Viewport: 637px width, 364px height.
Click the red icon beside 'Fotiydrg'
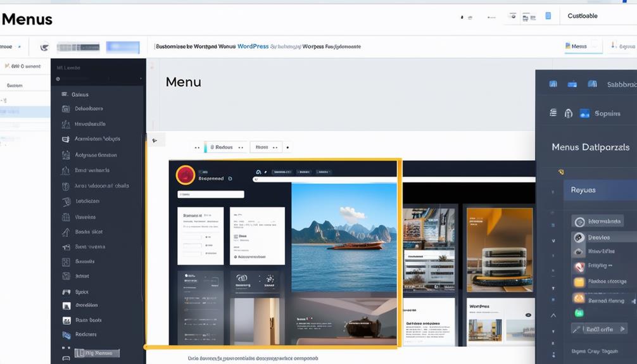(x=579, y=267)
